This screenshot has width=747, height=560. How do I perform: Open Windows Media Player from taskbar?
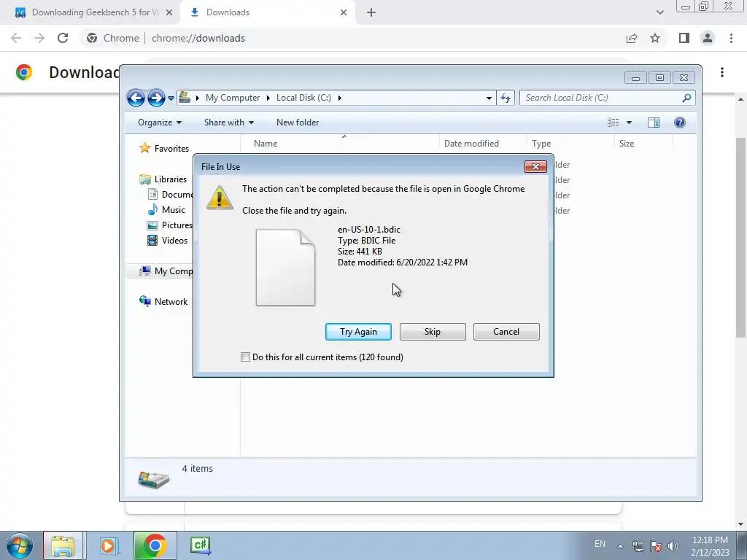point(108,545)
